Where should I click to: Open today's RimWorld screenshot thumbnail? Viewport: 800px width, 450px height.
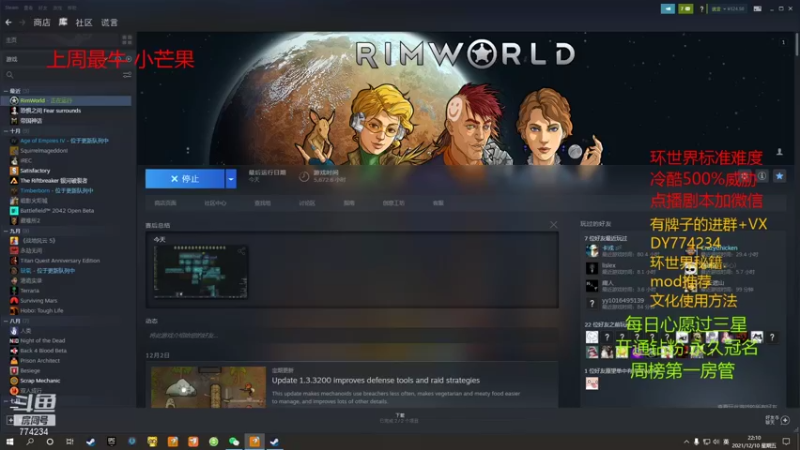click(x=200, y=271)
